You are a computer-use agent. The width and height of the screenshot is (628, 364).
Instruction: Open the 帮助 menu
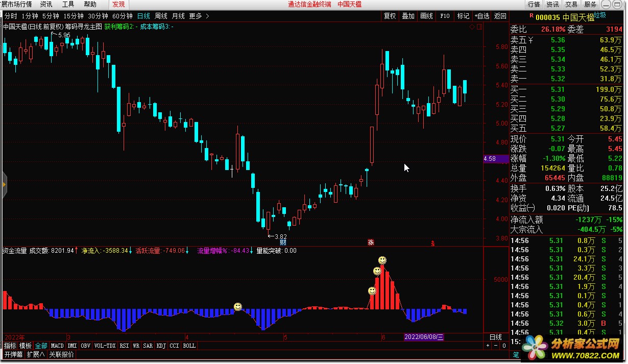click(x=90, y=4)
